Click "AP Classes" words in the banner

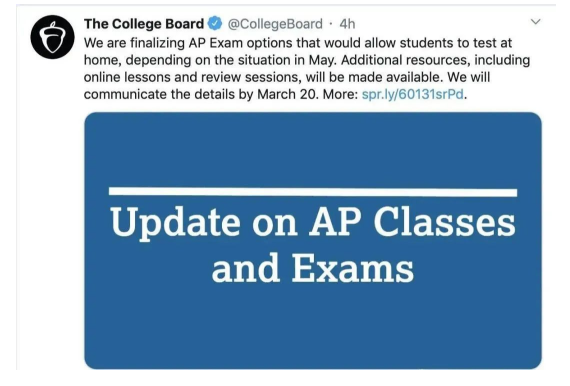coord(413,222)
